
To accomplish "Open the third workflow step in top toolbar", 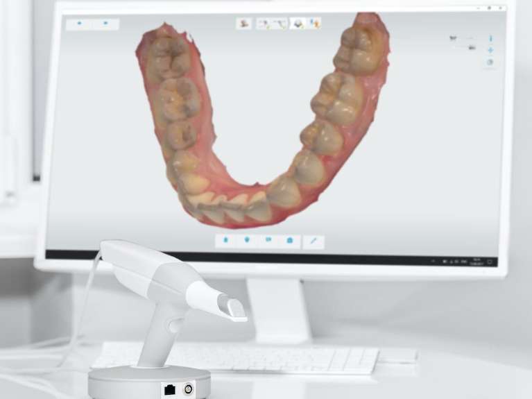I will tap(280, 24).
